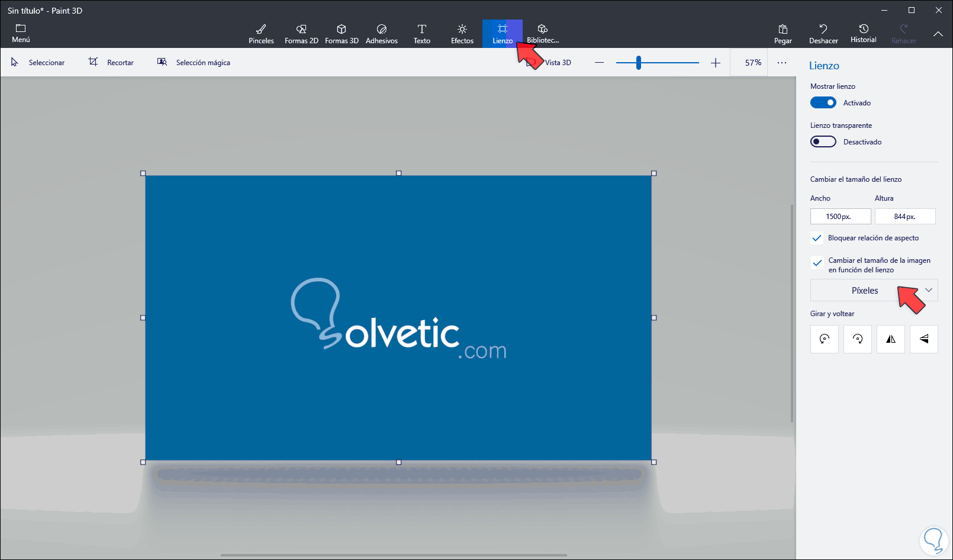
Task: Click the bottom-middle canvas resize handle
Action: coord(398,462)
